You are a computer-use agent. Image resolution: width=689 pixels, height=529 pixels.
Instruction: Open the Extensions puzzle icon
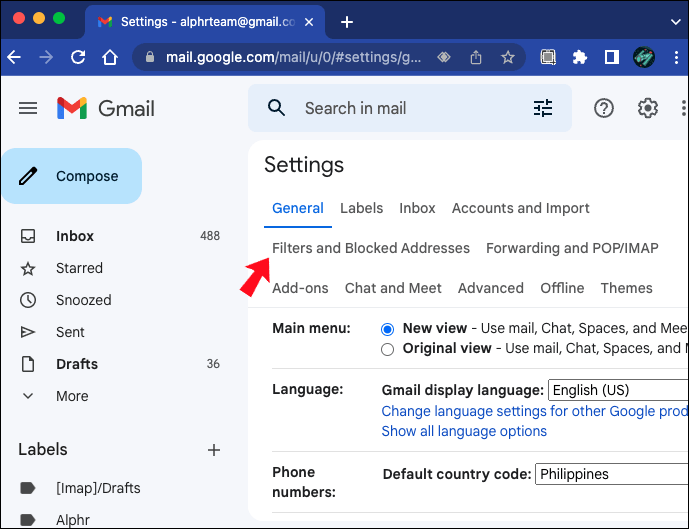coord(580,57)
